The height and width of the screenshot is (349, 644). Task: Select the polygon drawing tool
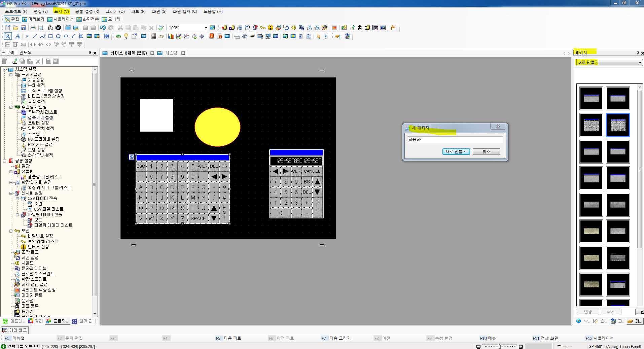tap(58, 36)
